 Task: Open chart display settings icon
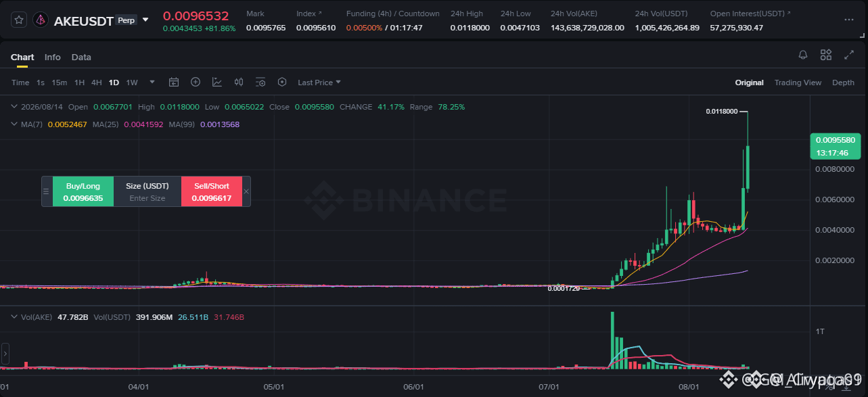[260, 83]
